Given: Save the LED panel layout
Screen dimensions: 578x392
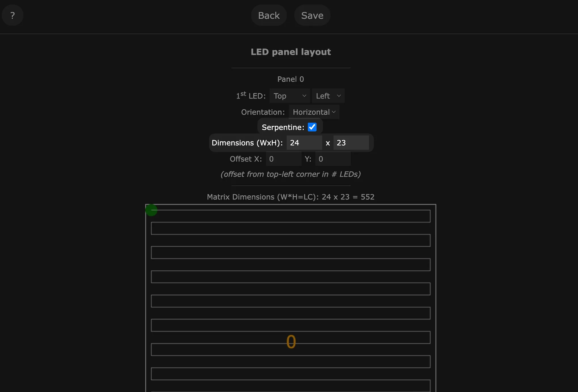Looking at the screenshot, I should [x=312, y=15].
